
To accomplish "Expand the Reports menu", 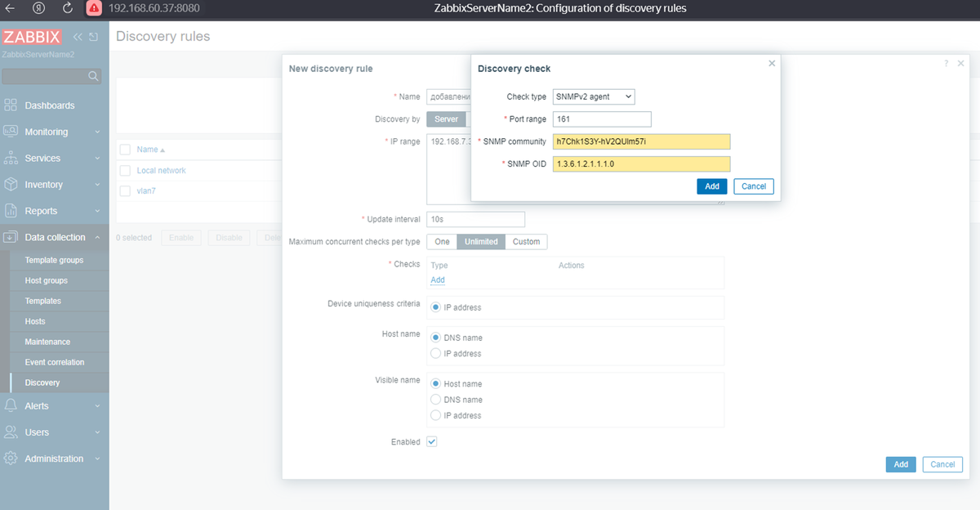I will coord(54,211).
